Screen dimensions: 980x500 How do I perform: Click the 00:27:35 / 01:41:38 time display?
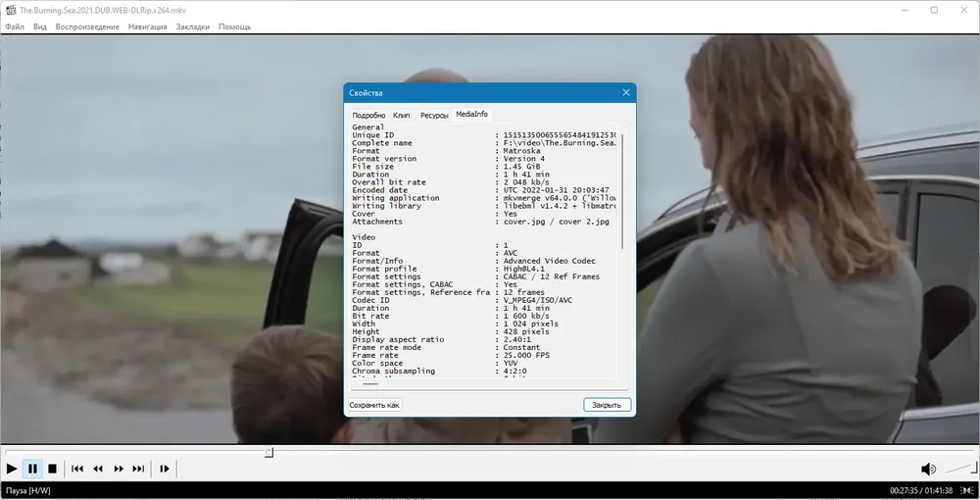921,490
